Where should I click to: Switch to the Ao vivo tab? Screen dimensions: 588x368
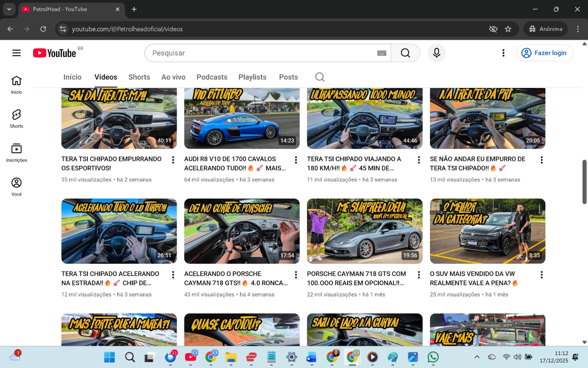[x=173, y=77]
